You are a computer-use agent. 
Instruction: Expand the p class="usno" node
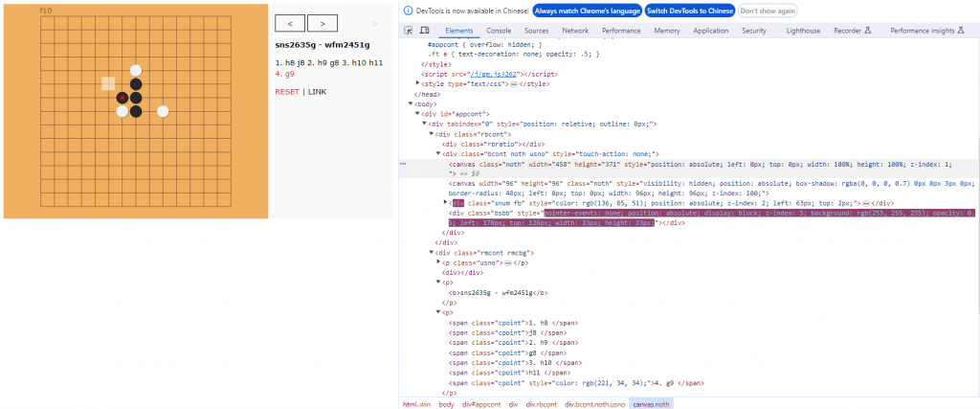click(438, 262)
